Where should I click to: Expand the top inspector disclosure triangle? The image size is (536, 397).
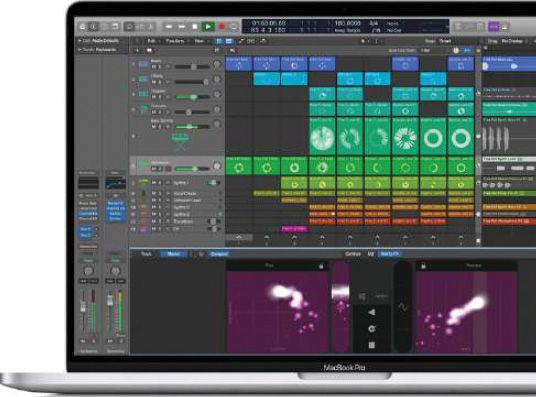tap(80, 41)
